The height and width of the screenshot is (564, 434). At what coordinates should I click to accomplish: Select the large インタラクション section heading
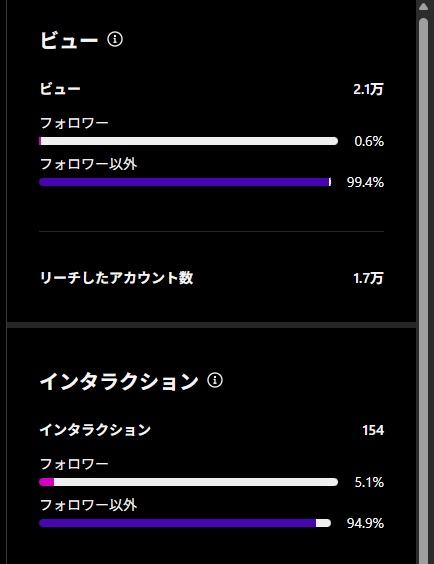point(119,381)
